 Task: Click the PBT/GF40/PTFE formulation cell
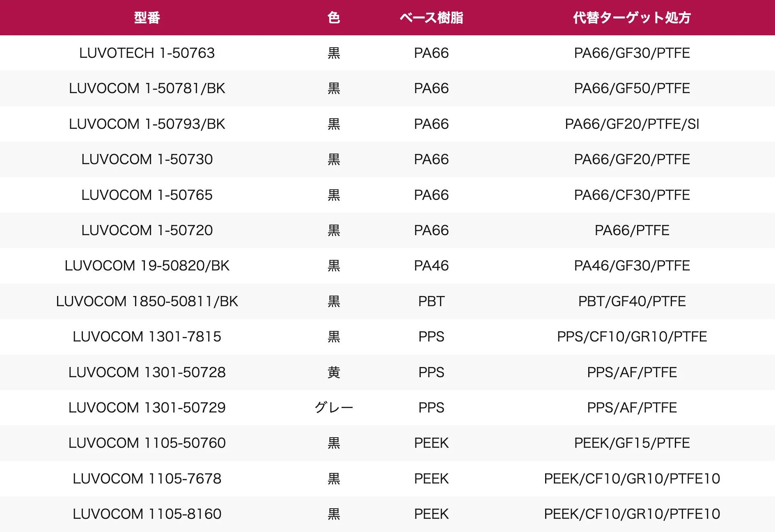point(632,301)
